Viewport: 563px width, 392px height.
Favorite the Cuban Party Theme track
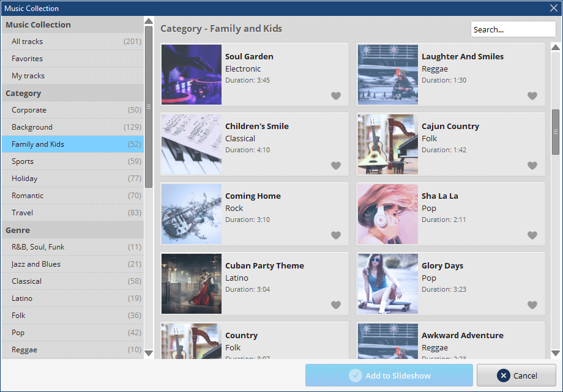point(336,305)
